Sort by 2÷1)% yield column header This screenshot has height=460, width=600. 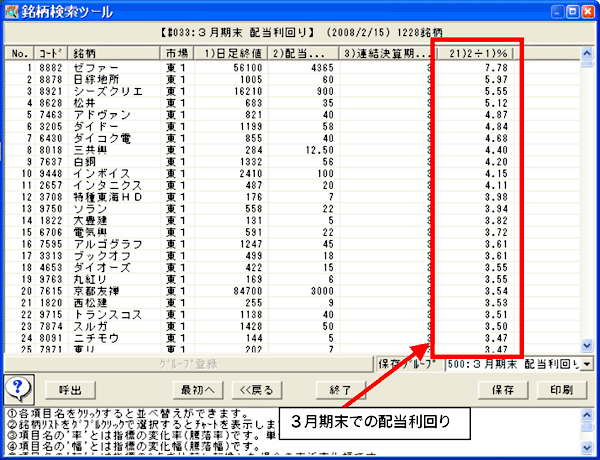click(x=475, y=52)
